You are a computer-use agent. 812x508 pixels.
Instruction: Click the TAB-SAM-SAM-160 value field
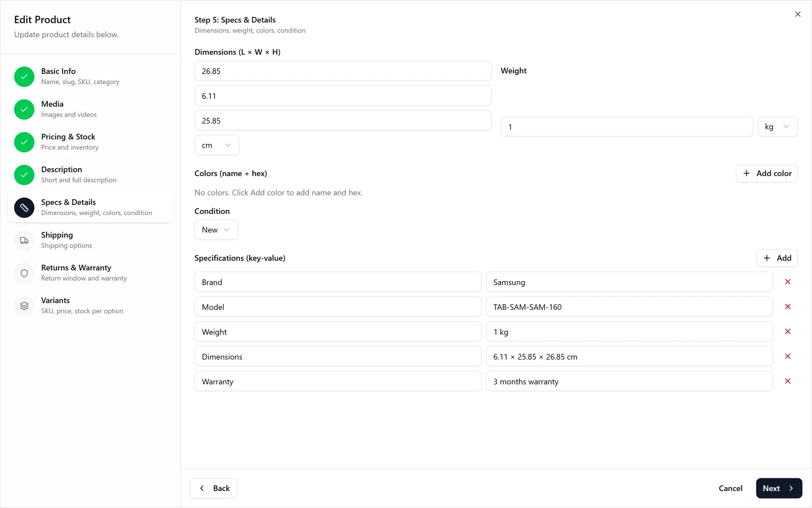(629, 307)
